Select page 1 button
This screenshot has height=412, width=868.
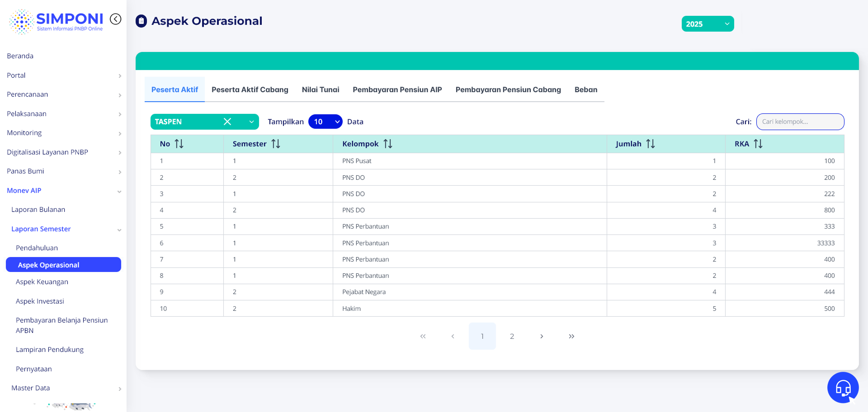point(482,336)
